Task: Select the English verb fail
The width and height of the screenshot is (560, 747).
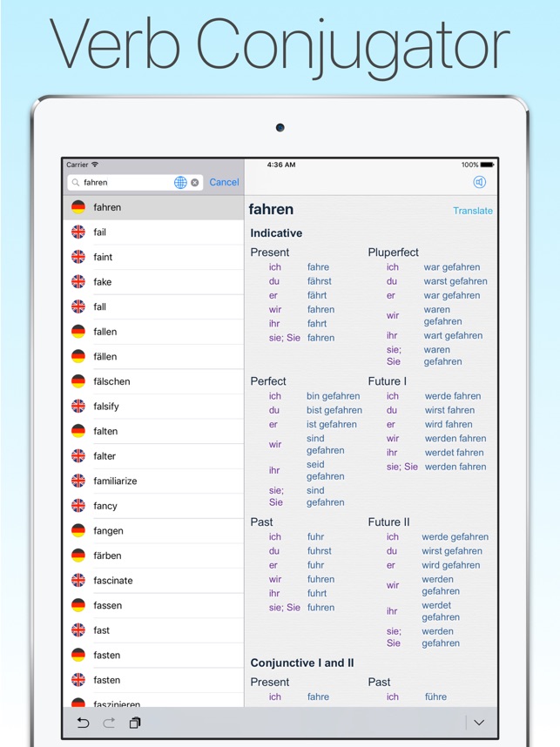Action: pos(153,232)
